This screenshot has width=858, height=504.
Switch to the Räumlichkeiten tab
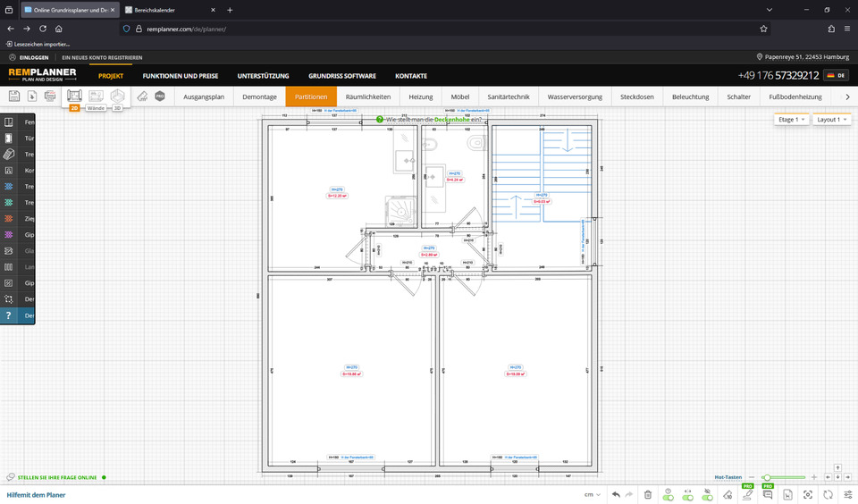tap(367, 97)
